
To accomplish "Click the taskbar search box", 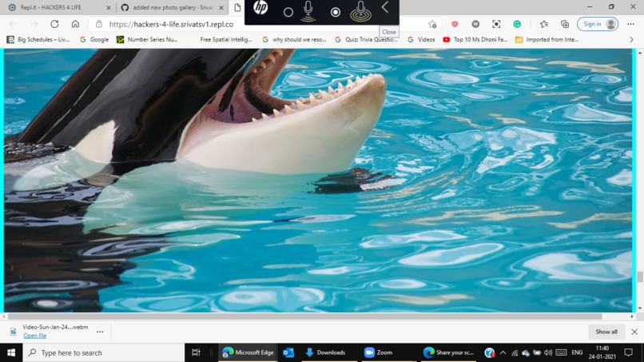I will point(104,352).
